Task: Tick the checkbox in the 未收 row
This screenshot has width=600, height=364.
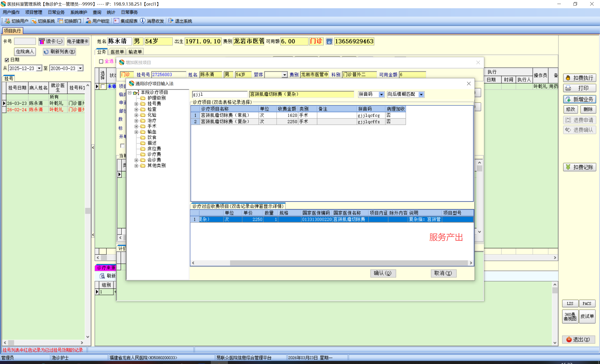Action: (103, 86)
